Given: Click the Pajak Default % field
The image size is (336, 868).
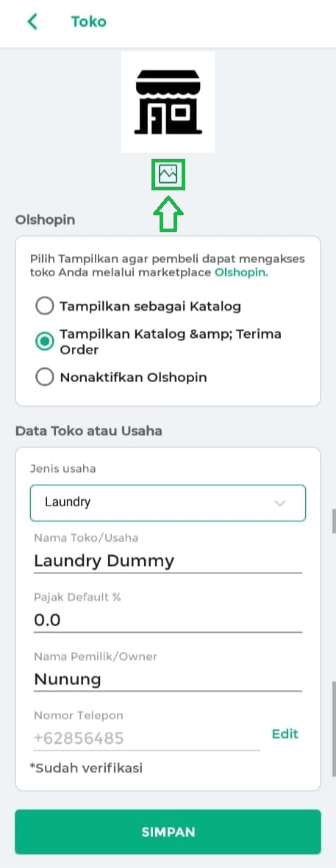Looking at the screenshot, I should [x=168, y=620].
